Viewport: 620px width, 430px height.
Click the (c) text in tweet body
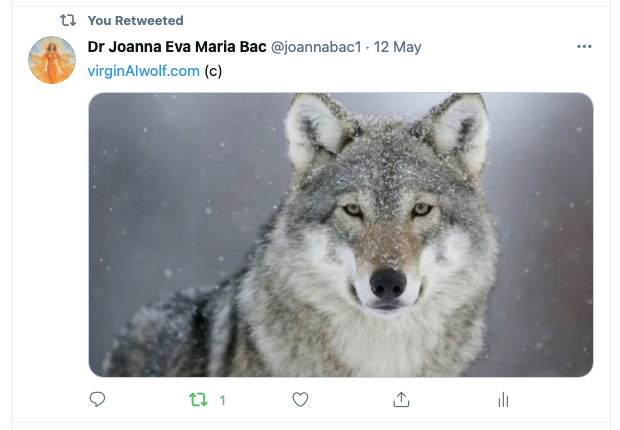(x=213, y=71)
